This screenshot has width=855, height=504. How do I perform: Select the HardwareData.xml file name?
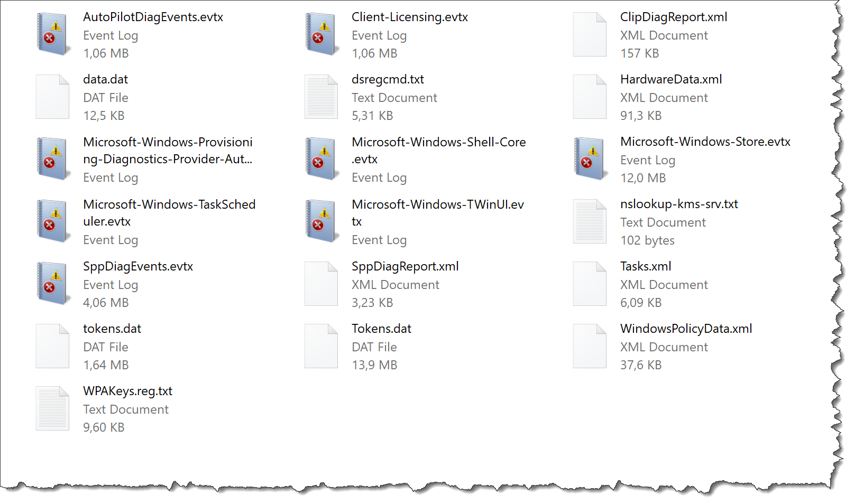[670, 79]
